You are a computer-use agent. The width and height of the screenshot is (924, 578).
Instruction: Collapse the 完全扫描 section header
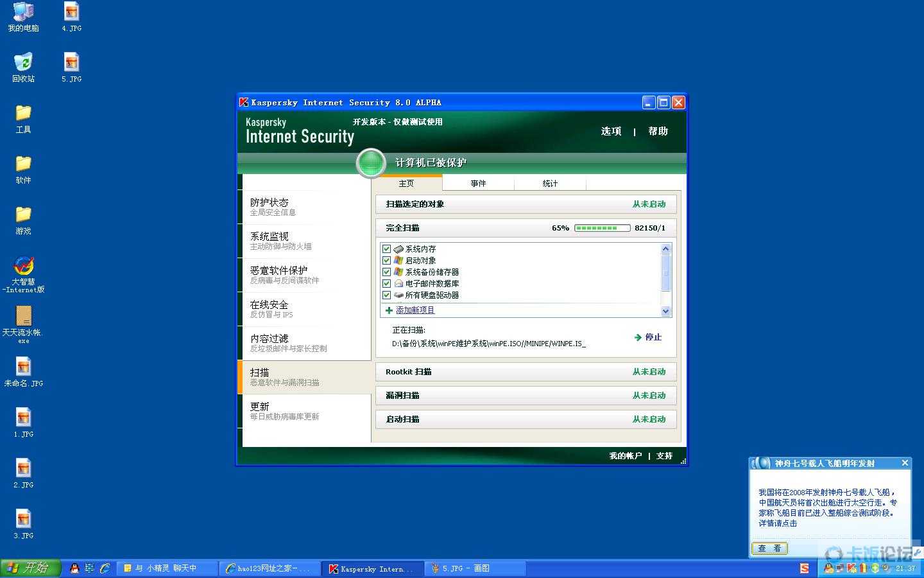click(x=526, y=228)
